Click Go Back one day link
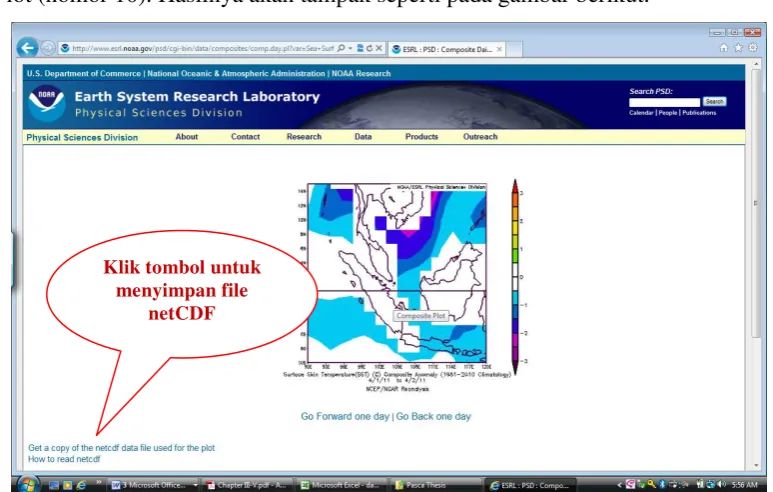 [x=433, y=417]
